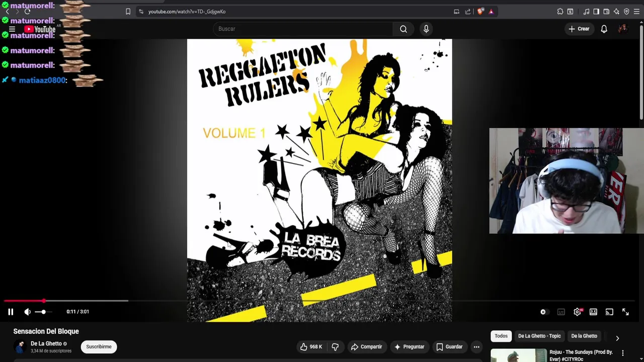Screen dimensions: 644x362
Task: Open the Rojuu suggested video thumbnail
Action: point(519,355)
